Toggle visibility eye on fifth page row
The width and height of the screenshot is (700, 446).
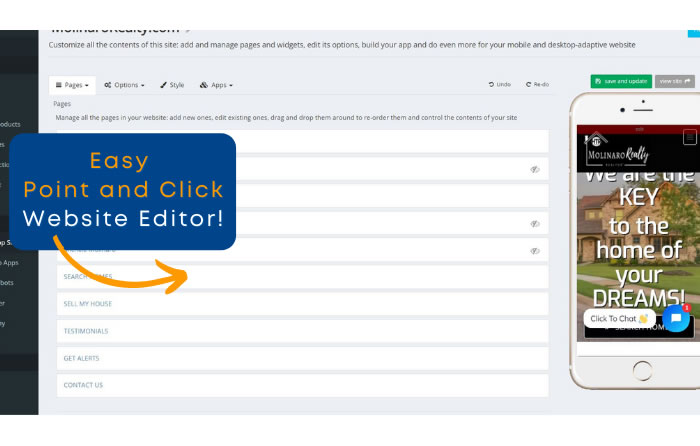(x=535, y=251)
